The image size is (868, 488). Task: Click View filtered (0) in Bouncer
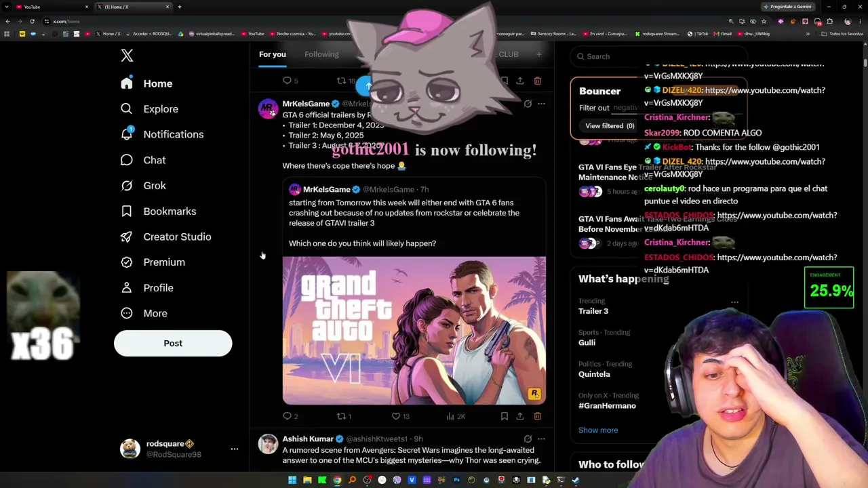tap(610, 126)
